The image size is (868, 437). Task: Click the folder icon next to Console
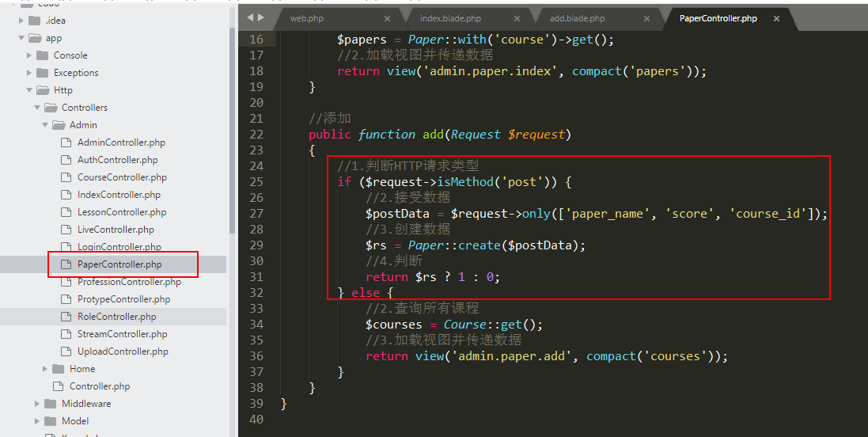tap(42, 55)
